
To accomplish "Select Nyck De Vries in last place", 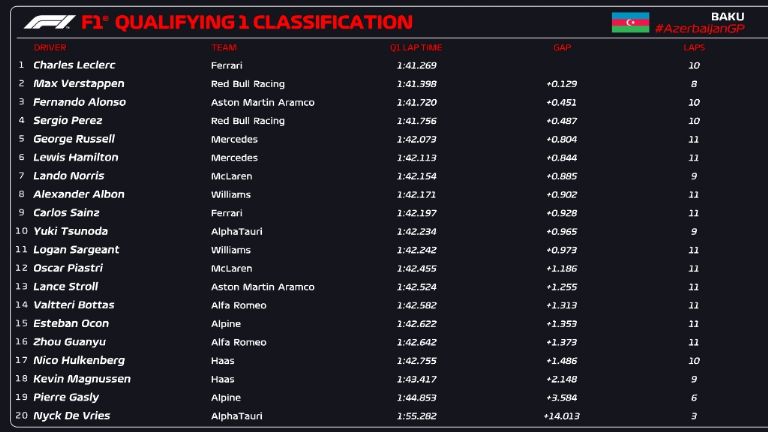I will pyautogui.click(x=72, y=415).
